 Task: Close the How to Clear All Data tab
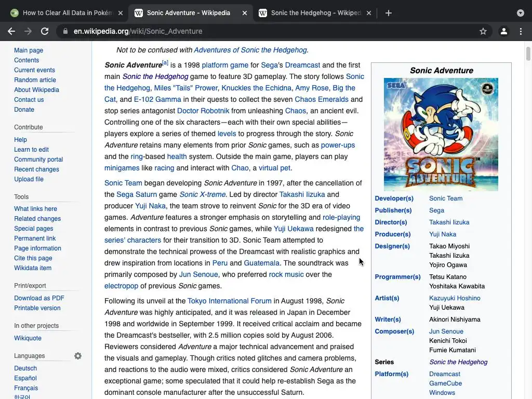coord(121,13)
